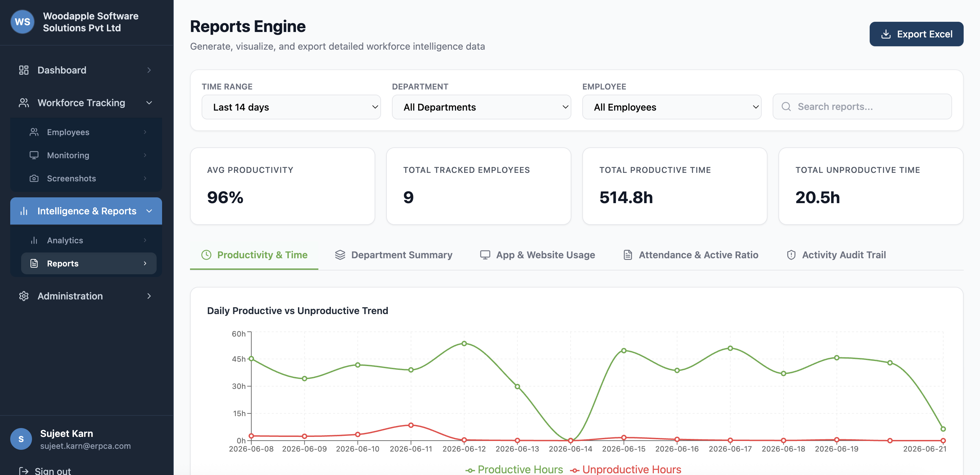The height and width of the screenshot is (475, 980).
Task: Click the Screenshots camera icon
Action: pos(34,178)
